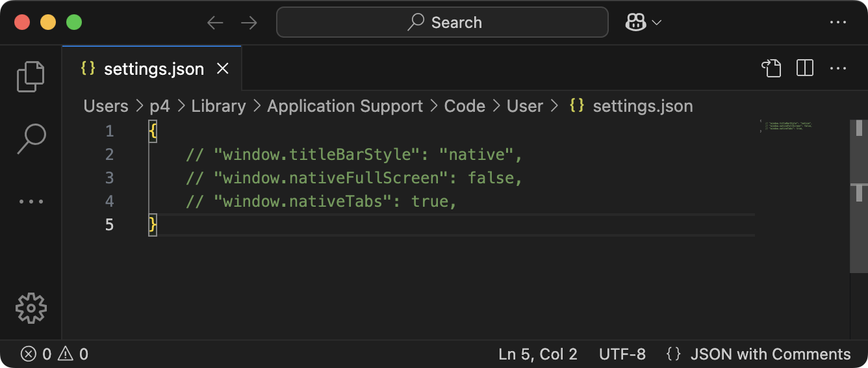Open the Explorer view in activity bar

[31, 76]
